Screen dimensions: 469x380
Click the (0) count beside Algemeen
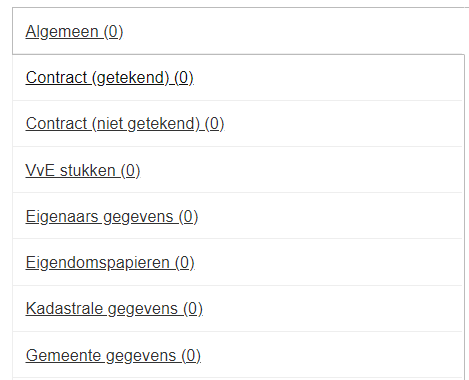click(113, 32)
